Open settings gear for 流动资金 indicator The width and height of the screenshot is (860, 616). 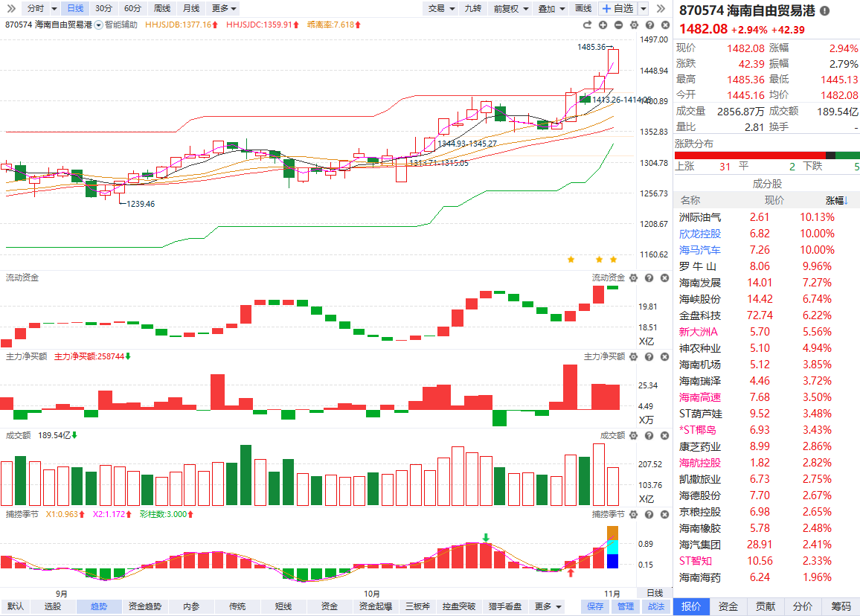click(x=634, y=277)
